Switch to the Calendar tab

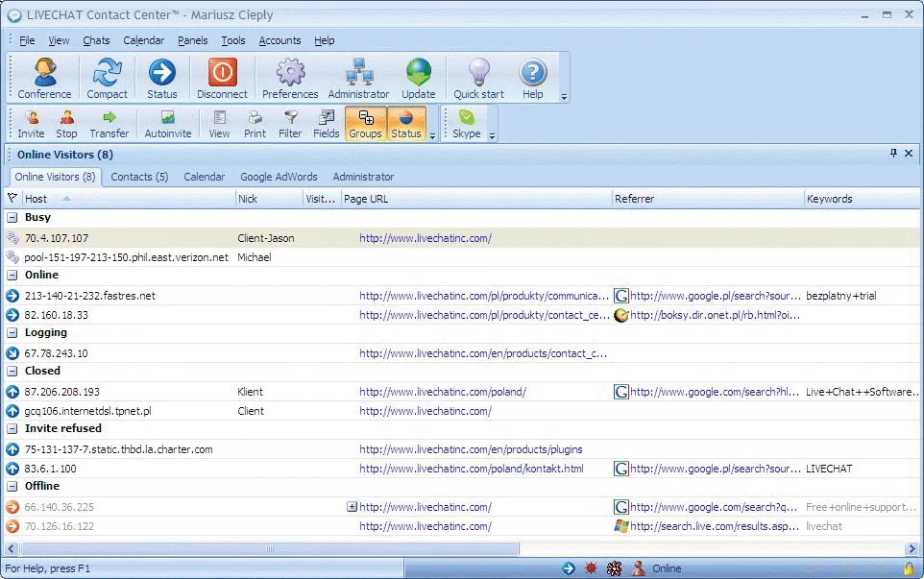click(x=205, y=177)
